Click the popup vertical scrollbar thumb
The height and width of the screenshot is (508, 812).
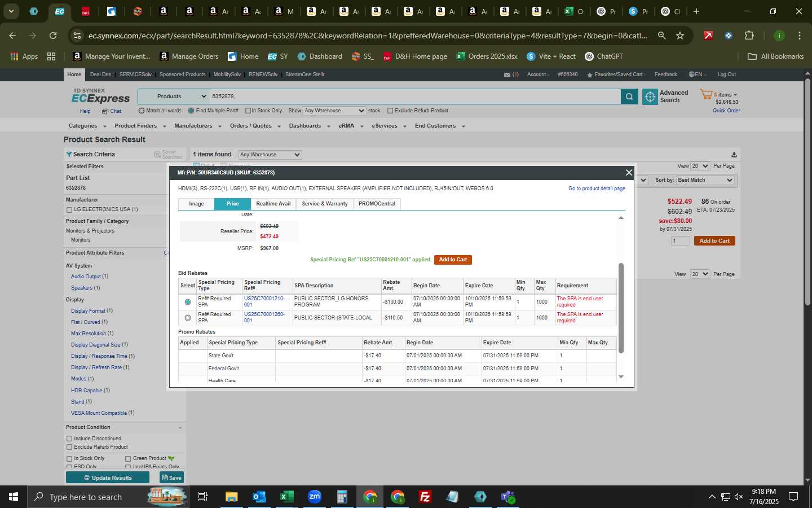coord(621,308)
